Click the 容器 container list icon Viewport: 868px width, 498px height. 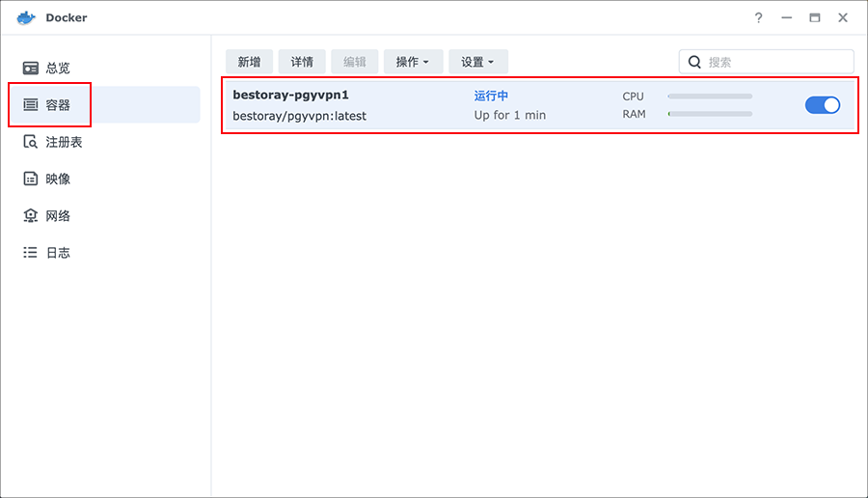click(31, 104)
